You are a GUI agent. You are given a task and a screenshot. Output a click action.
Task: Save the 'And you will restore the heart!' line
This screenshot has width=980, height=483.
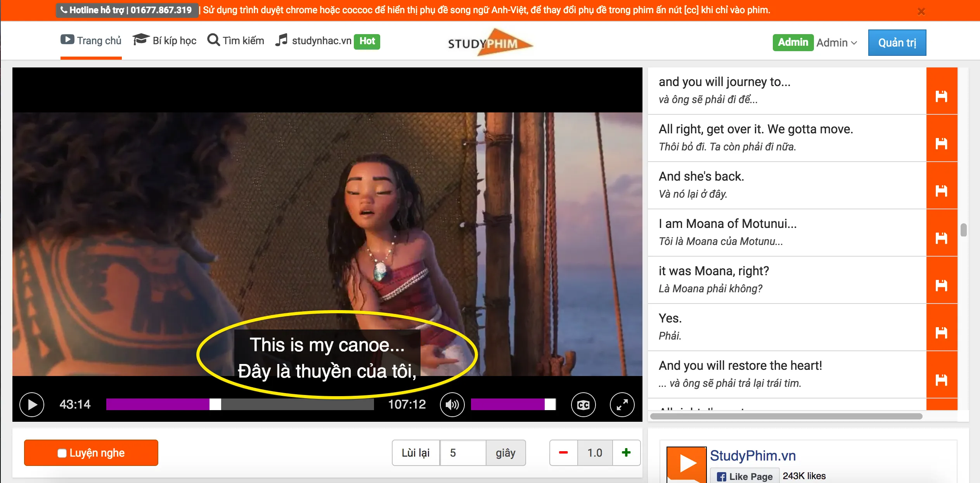[941, 380]
